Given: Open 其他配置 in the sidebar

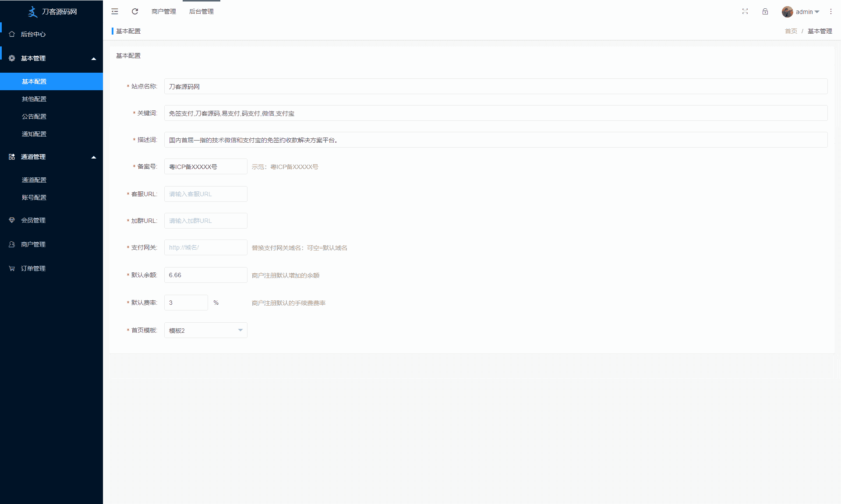Looking at the screenshot, I should pos(34,99).
